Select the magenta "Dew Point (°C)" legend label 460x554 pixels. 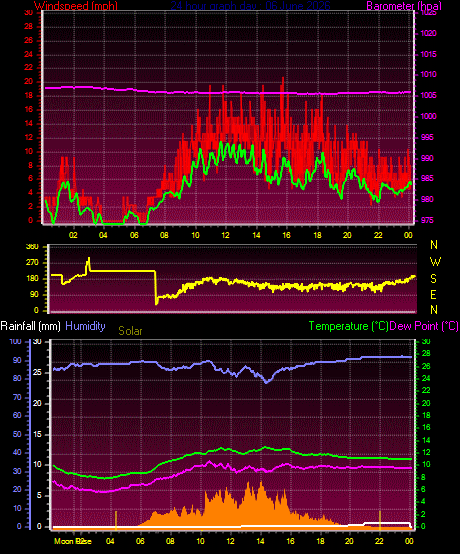click(x=424, y=326)
